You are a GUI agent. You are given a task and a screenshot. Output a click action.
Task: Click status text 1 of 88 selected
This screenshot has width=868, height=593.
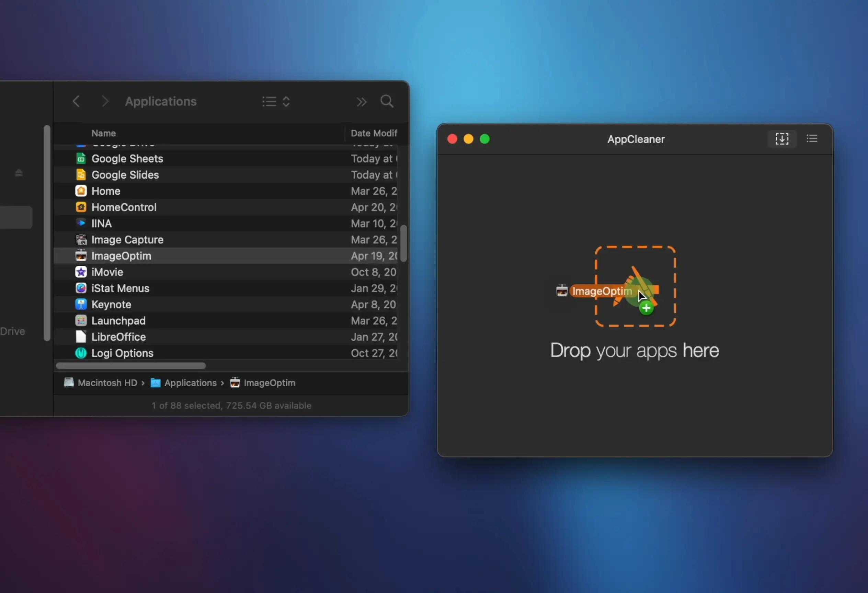tap(231, 406)
